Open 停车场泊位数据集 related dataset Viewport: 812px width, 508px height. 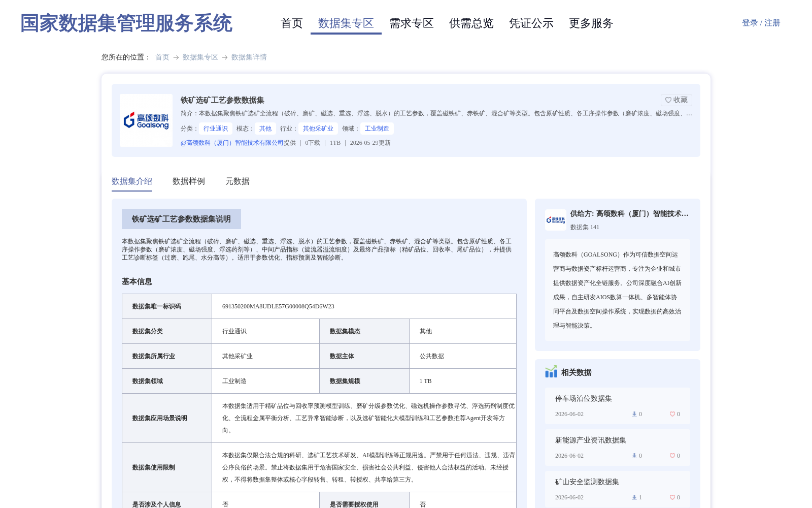[584, 399]
